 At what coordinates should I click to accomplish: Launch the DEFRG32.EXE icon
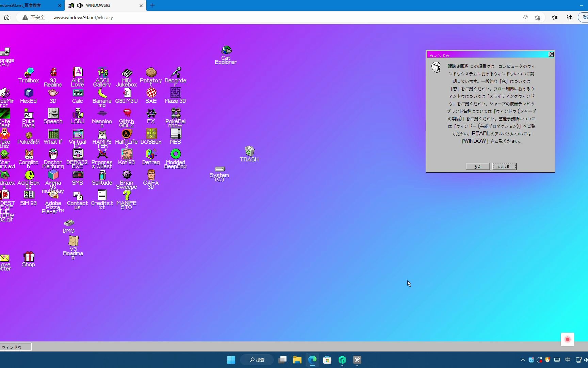[78, 159]
